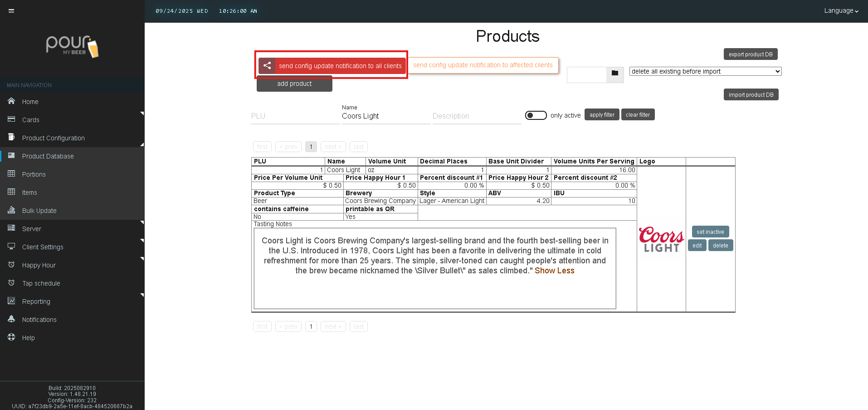The height and width of the screenshot is (410, 868).
Task: Click the Help lifebuoy icon
Action: pyautogui.click(x=11, y=337)
